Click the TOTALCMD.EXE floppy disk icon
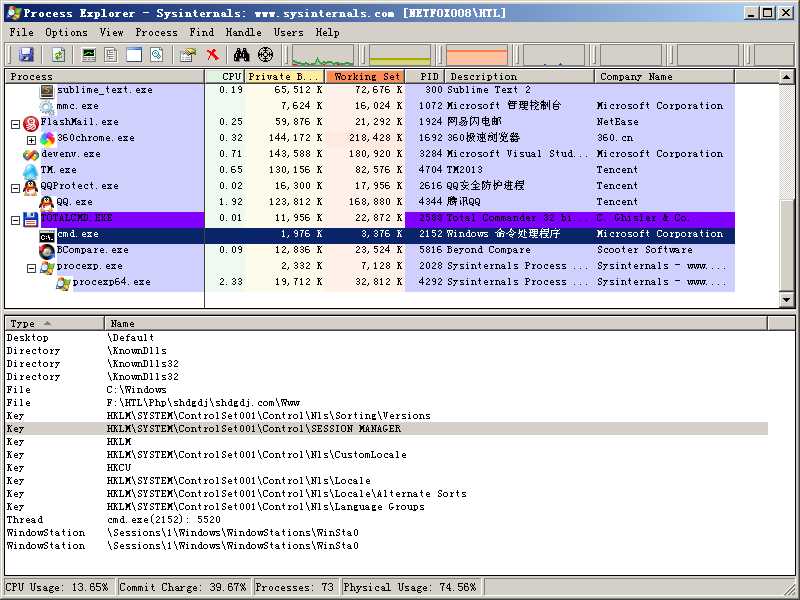This screenshot has height=600, width=800. click(x=31, y=218)
